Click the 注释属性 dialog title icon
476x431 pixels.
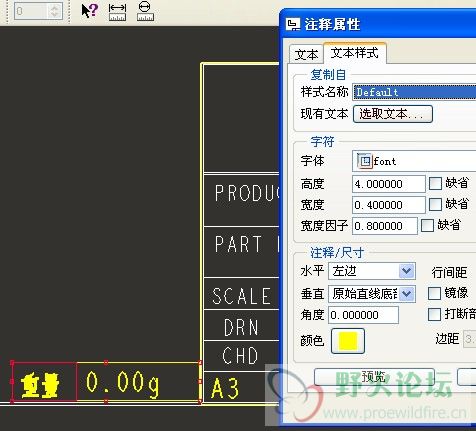(293, 25)
